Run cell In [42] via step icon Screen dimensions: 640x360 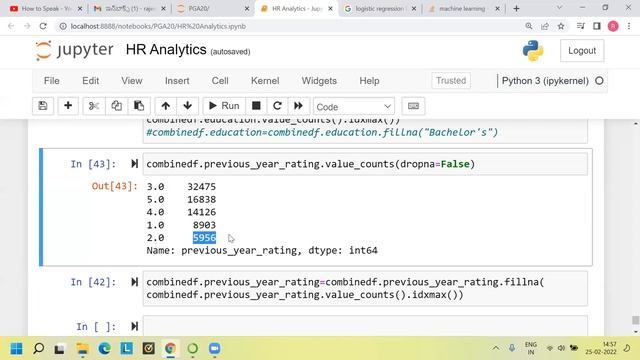134,282
